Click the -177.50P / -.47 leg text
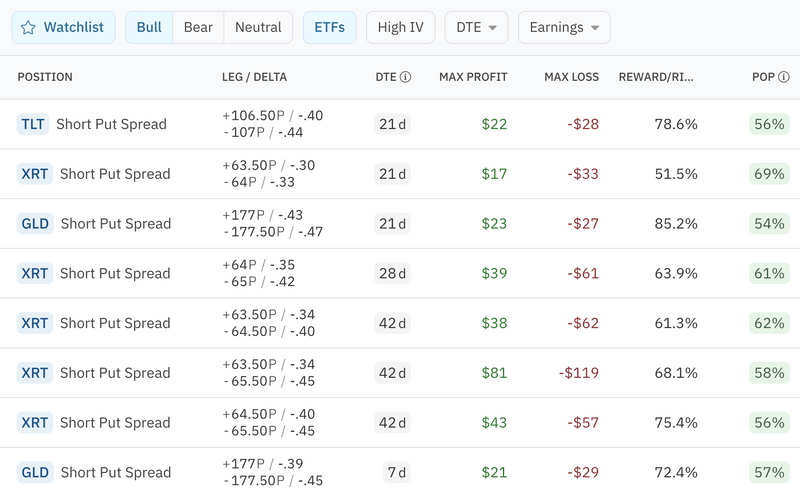The image size is (800, 496). pyautogui.click(x=273, y=232)
